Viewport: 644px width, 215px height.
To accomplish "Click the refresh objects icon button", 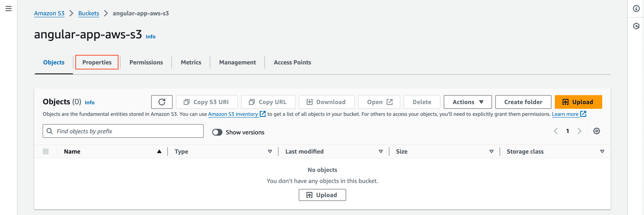I will click(161, 102).
